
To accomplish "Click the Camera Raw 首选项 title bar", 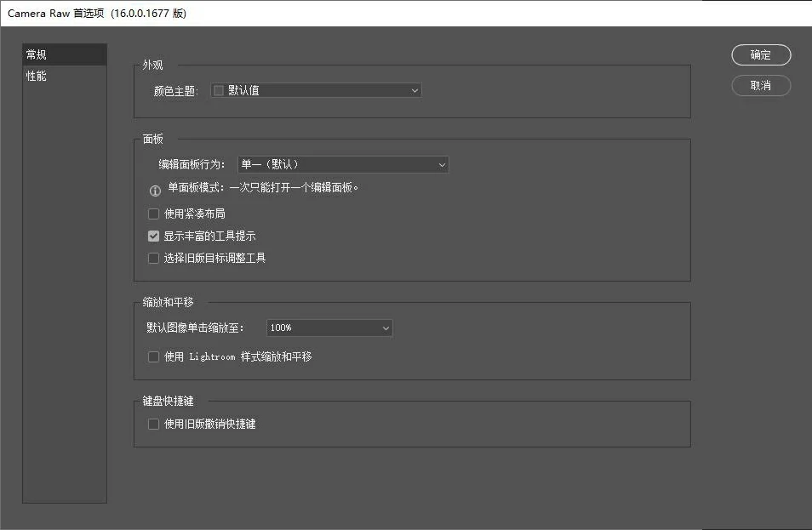I will pos(406,14).
